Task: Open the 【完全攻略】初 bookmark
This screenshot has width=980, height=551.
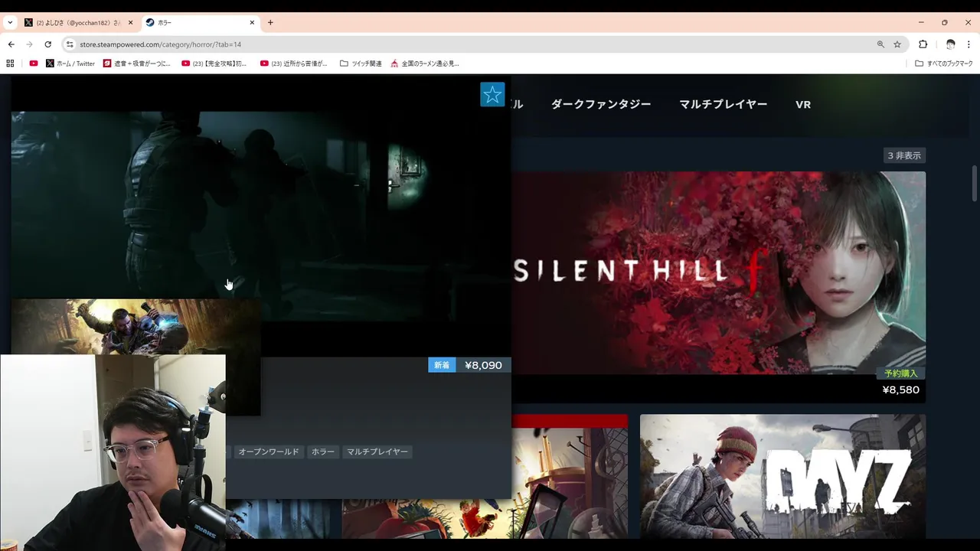Action: point(214,64)
